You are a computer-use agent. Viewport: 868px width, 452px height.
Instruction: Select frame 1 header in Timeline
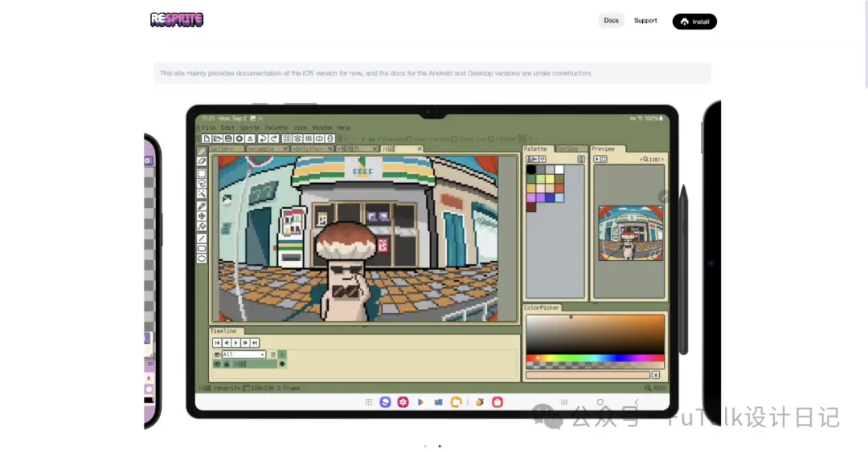(282, 355)
